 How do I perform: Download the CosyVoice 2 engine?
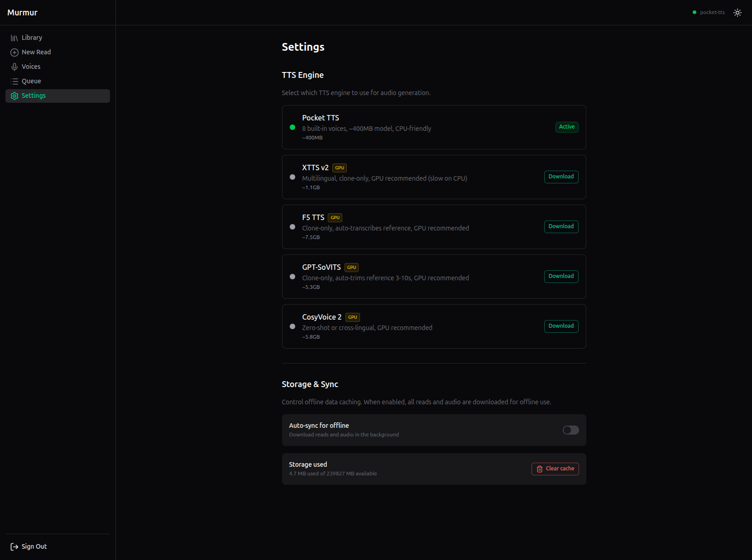[561, 326]
